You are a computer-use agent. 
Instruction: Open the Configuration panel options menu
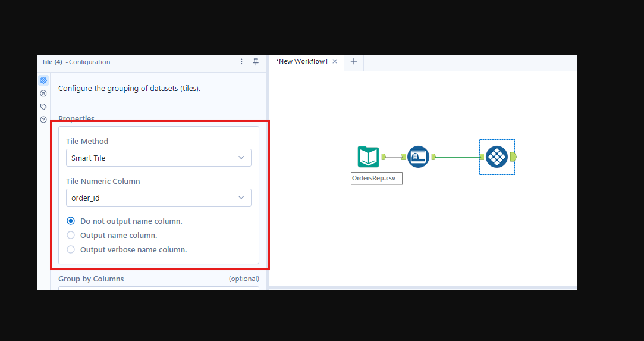pos(241,62)
